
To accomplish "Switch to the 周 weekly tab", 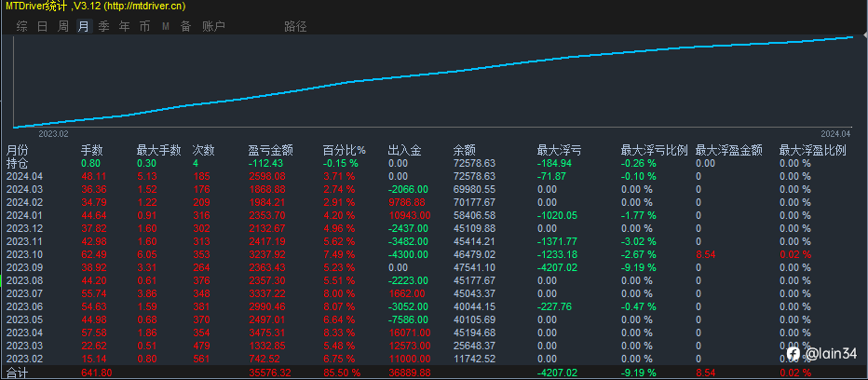I will (x=63, y=26).
